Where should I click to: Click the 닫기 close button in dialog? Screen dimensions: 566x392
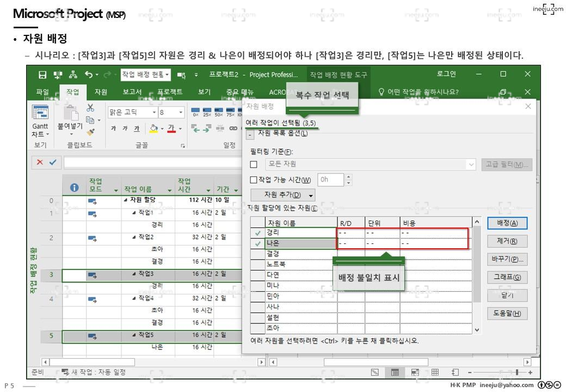[x=507, y=295]
